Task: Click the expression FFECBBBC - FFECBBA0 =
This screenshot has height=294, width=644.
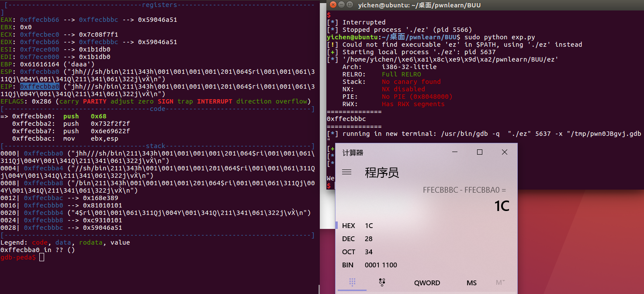Action: tap(464, 190)
